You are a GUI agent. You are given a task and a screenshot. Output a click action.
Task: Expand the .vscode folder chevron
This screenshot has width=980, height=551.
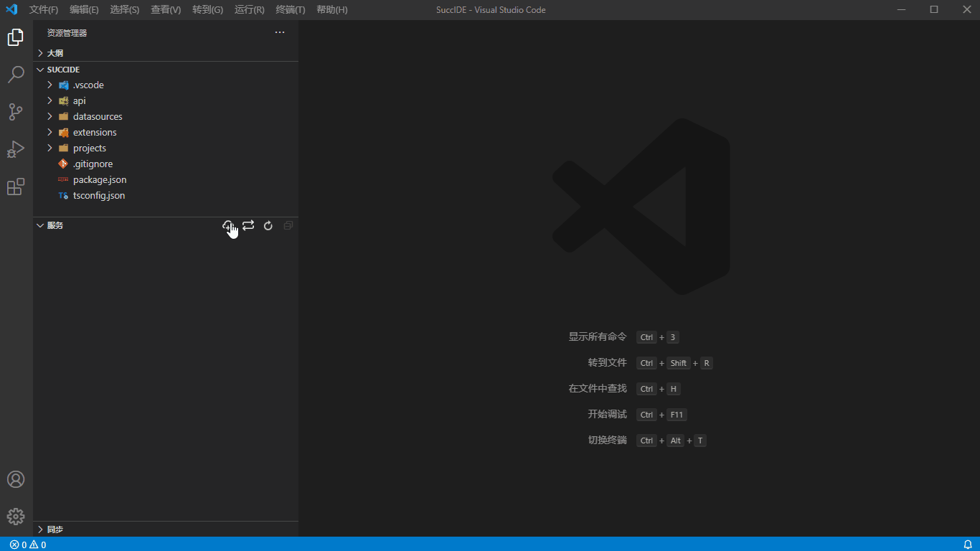[50, 85]
